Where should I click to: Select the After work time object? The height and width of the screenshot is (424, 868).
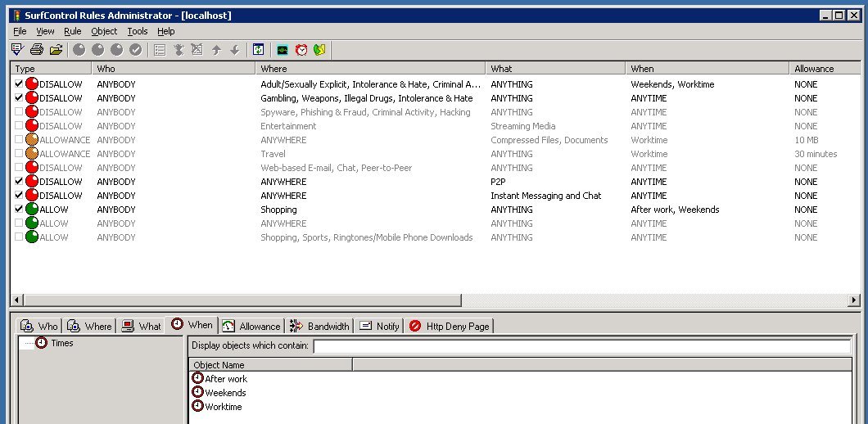[x=225, y=379]
